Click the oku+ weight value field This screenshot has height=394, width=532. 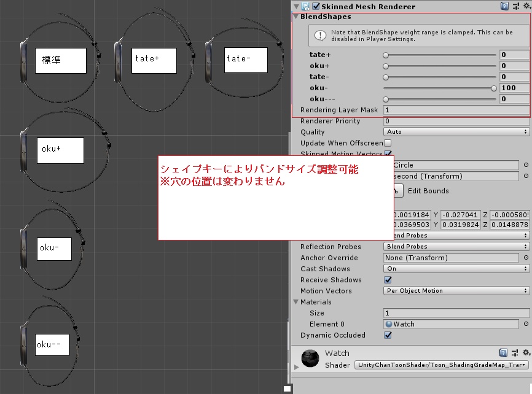pyautogui.click(x=514, y=66)
